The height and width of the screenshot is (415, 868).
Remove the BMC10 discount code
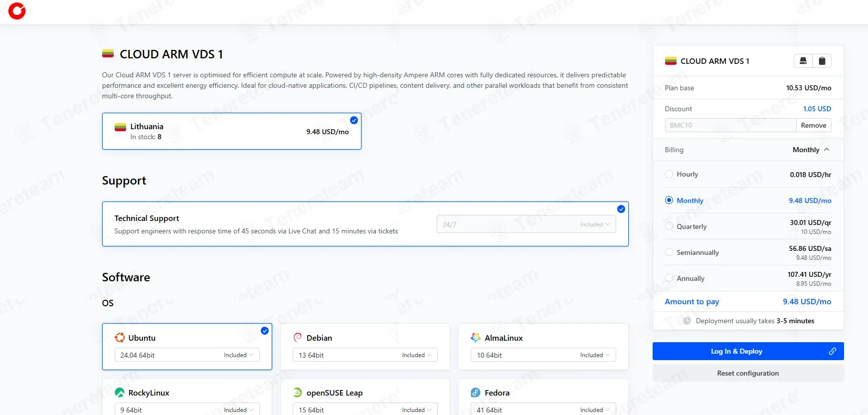pyautogui.click(x=814, y=125)
